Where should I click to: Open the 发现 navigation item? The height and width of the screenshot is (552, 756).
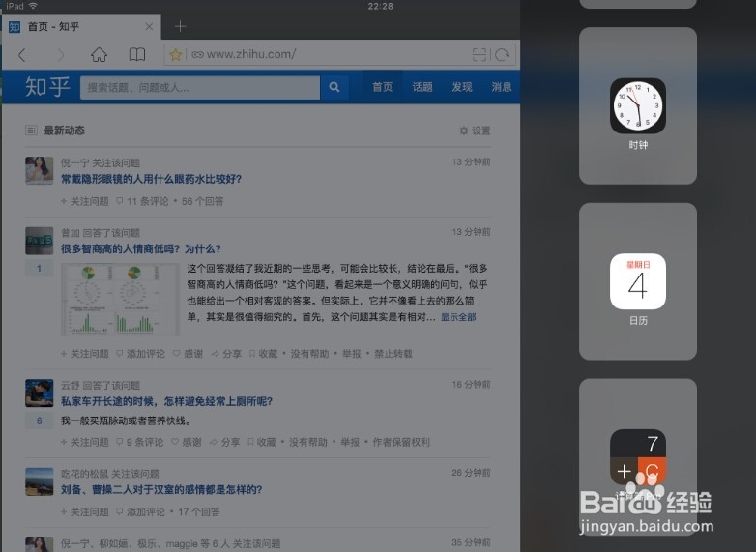tap(462, 87)
